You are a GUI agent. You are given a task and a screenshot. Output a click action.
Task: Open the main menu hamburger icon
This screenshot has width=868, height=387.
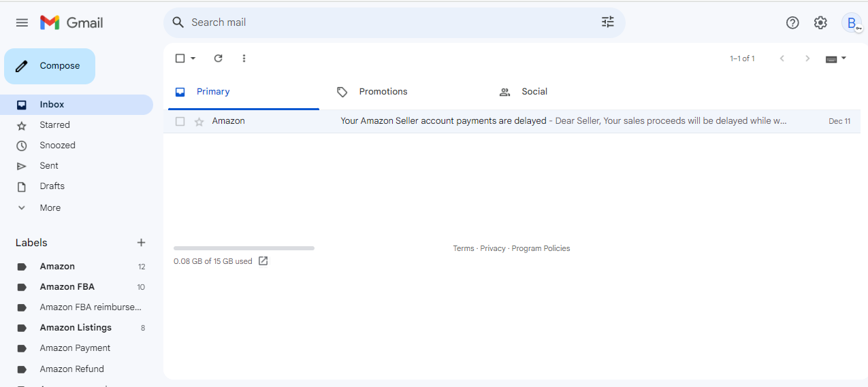tap(22, 22)
